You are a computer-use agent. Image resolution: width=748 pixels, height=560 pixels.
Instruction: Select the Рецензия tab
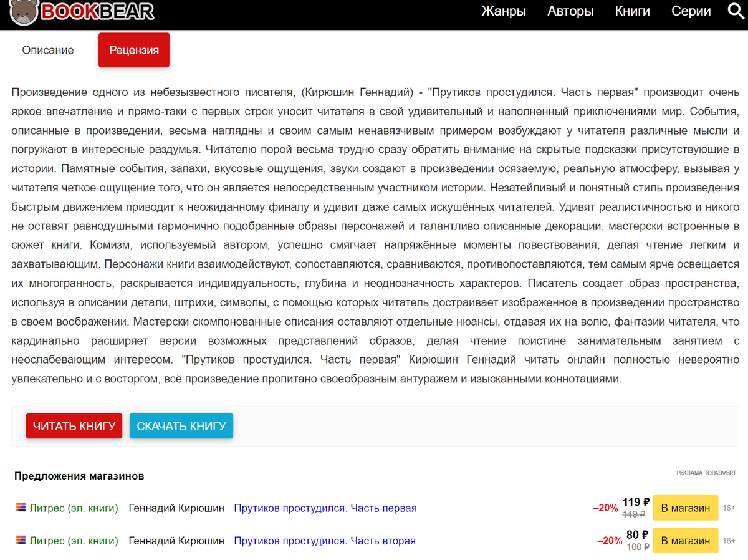(x=133, y=50)
